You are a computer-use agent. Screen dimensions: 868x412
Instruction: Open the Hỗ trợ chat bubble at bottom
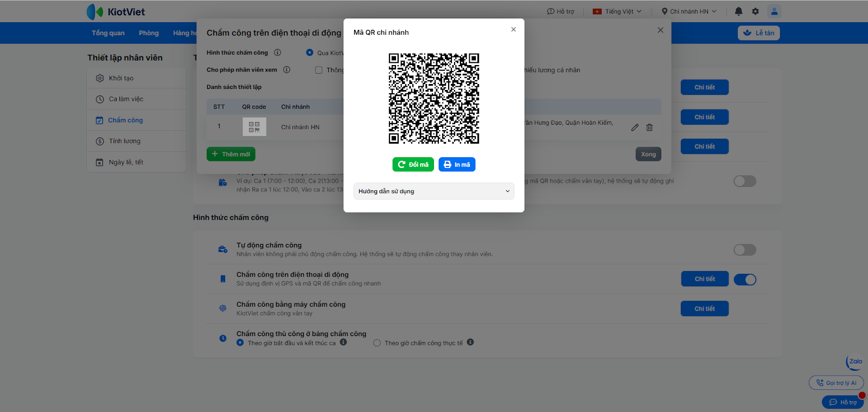click(843, 402)
